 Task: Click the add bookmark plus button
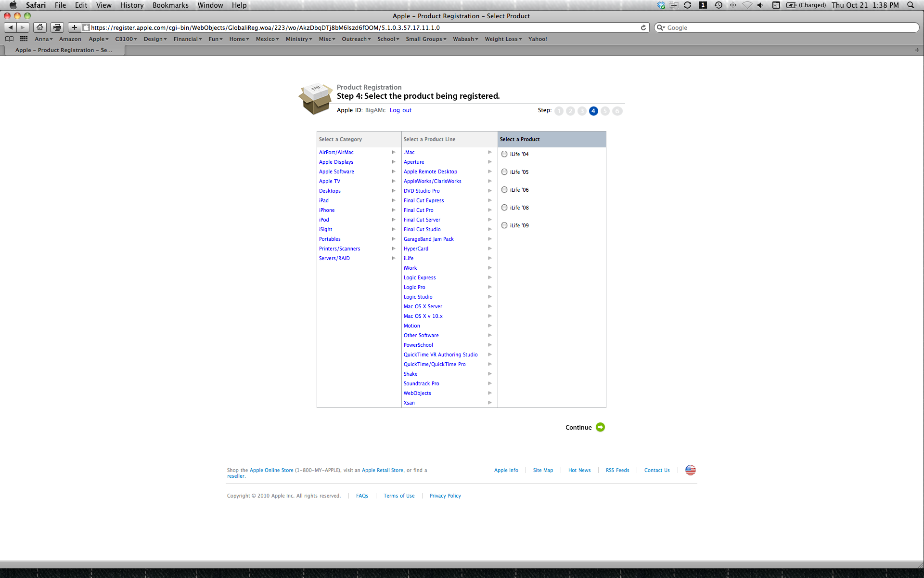point(74,27)
